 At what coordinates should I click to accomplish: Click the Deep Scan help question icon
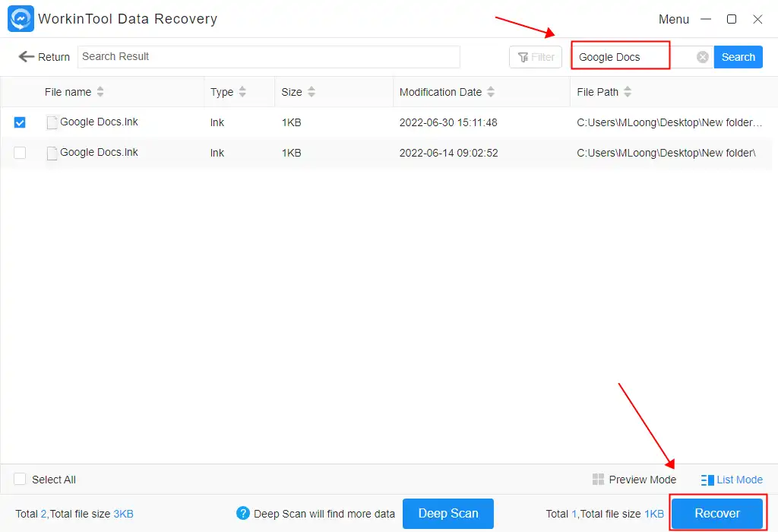[x=243, y=513]
